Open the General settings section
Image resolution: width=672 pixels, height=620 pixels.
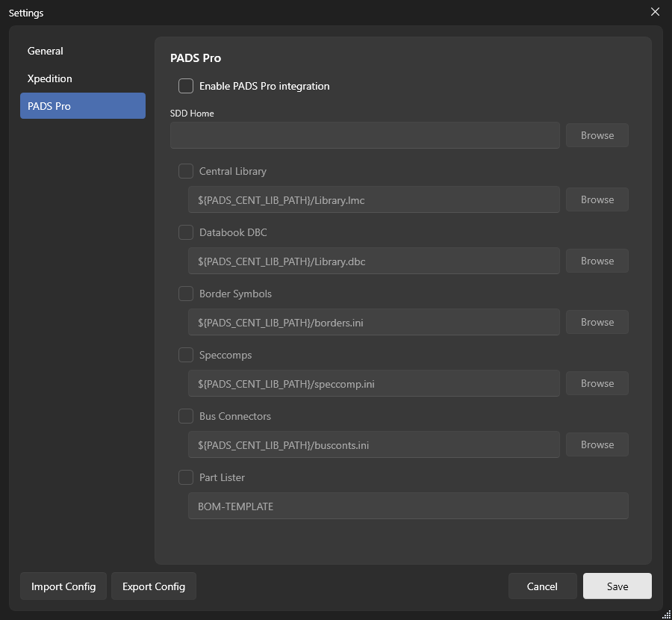coord(83,51)
